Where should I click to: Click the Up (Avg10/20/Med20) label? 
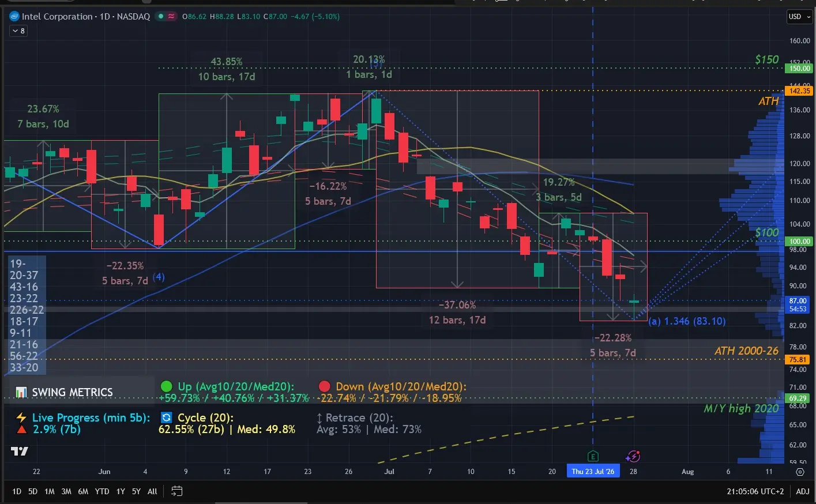235,386
